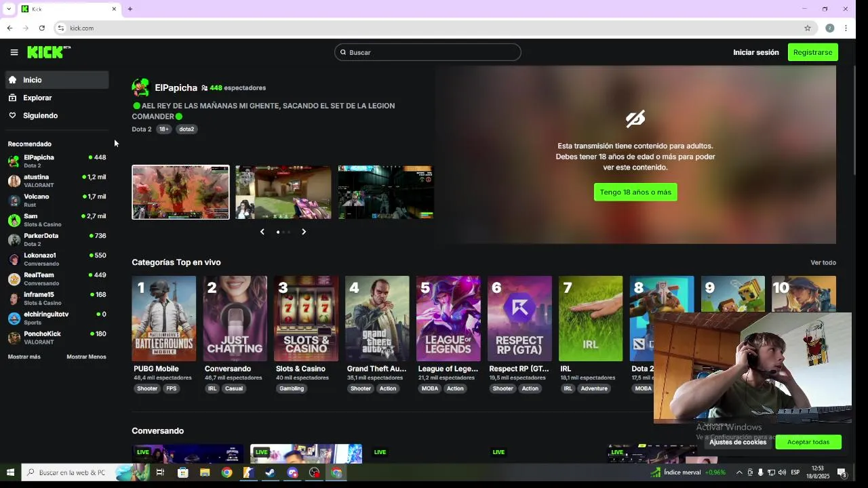This screenshot has height=488, width=868.
Task: Click Iniciar sesión
Action: 755,52
